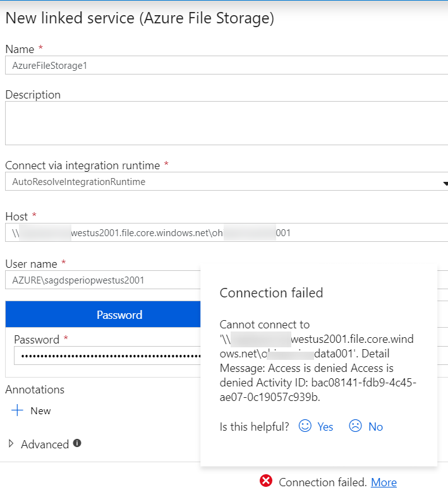Click the Password input field

coord(107,356)
